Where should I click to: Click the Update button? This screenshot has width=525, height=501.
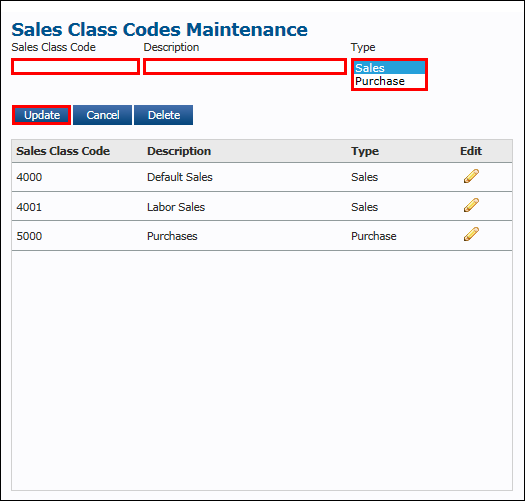click(42, 115)
